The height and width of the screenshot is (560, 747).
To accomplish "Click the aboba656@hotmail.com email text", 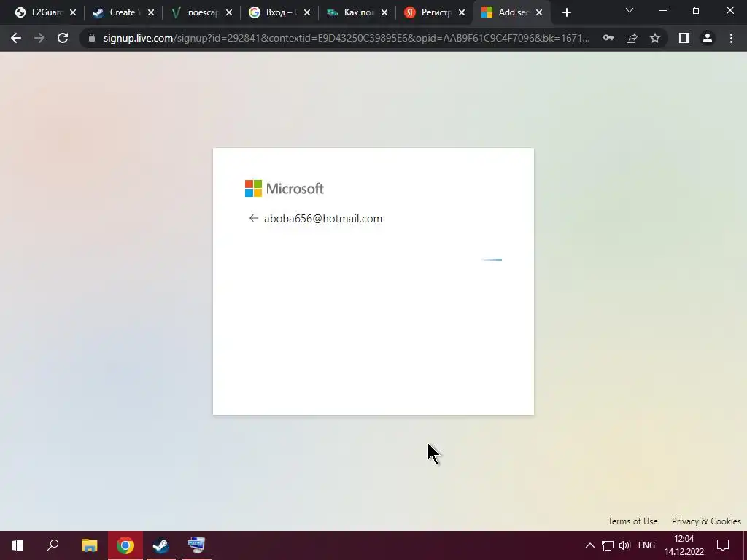I will click(x=323, y=219).
